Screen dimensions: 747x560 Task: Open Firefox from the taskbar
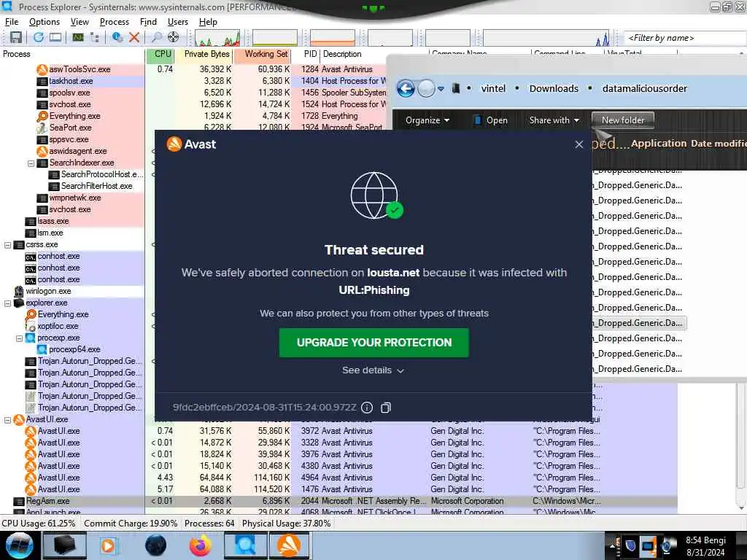coord(201,545)
